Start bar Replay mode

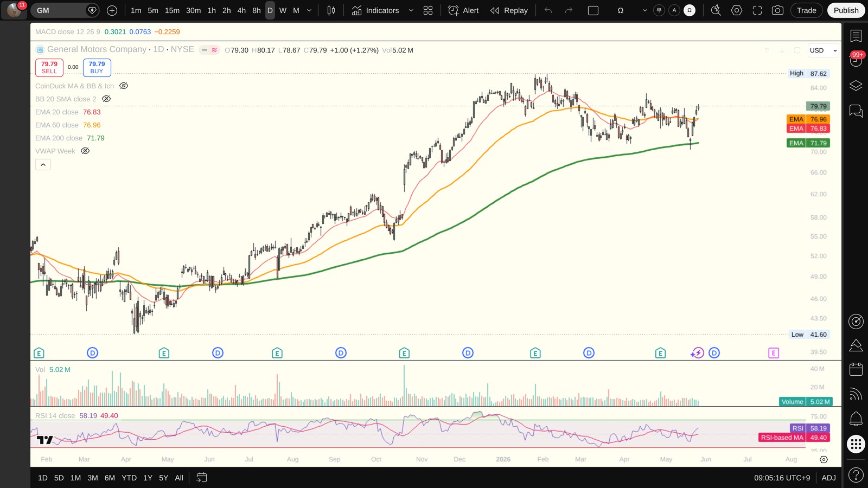509,10
